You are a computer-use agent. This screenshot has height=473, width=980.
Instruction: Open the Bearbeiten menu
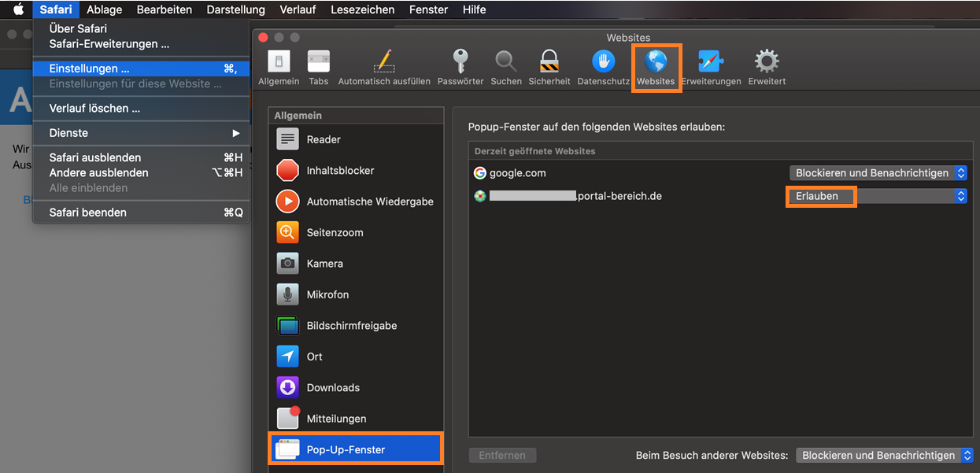coord(165,9)
